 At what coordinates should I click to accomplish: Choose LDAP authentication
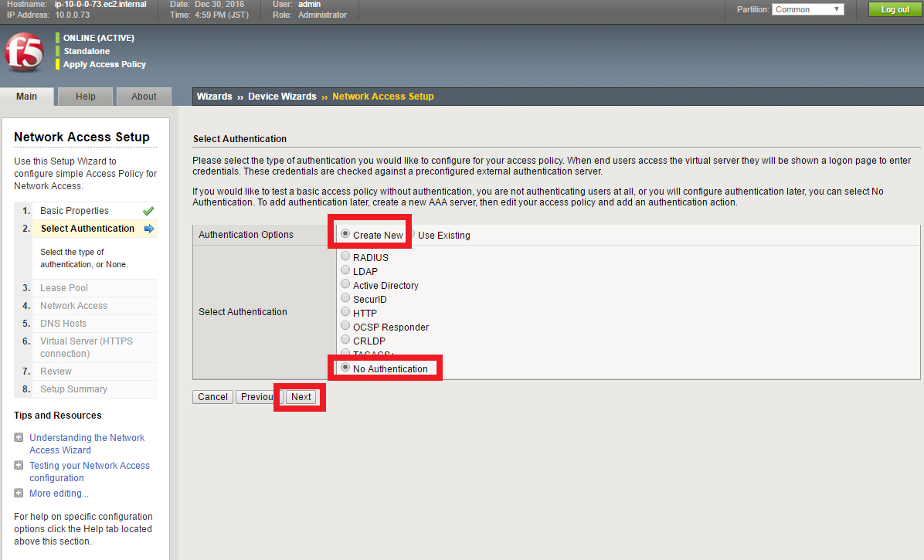click(x=345, y=270)
